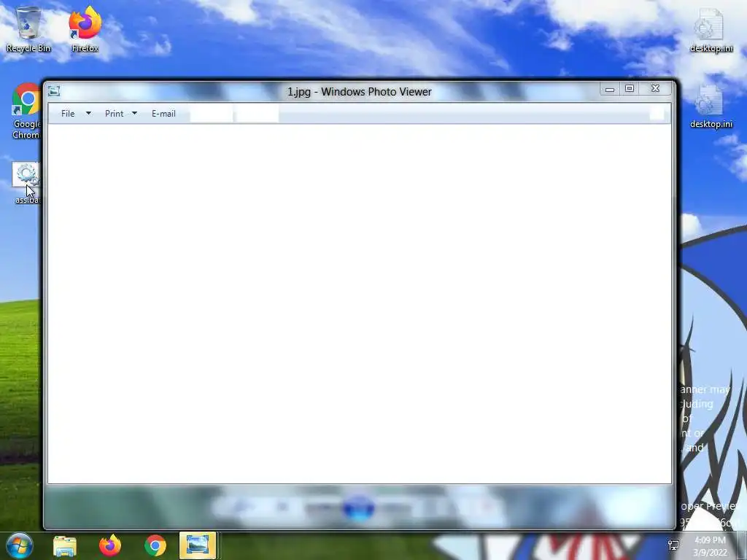The height and width of the screenshot is (560, 747).
Task: Maximize the Windows Photo Viewer window
Action: (630, 89)
